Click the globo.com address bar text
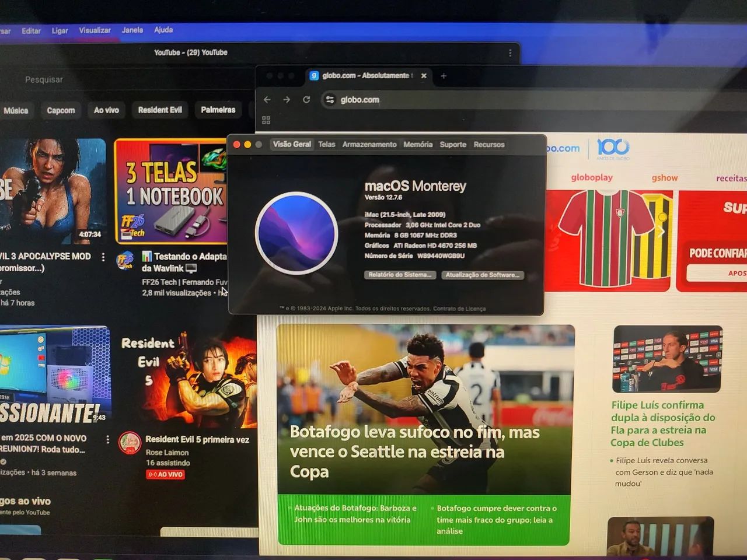 click(x=360, y=100)
